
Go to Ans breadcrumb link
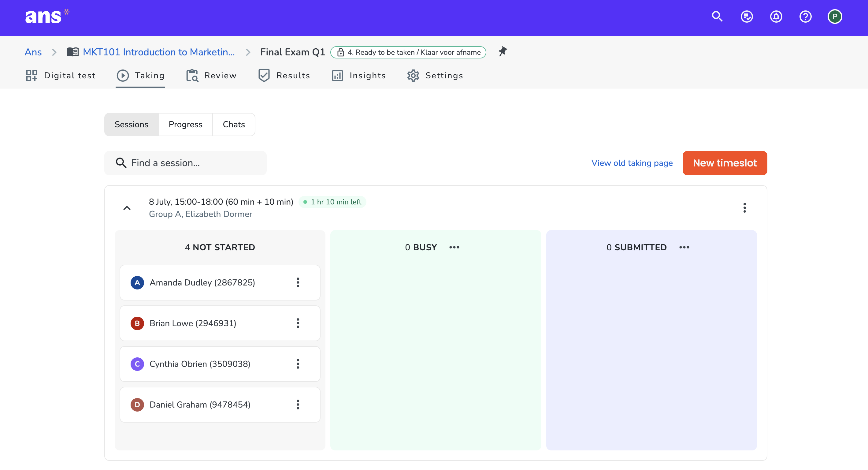click(x=33, y=52)
